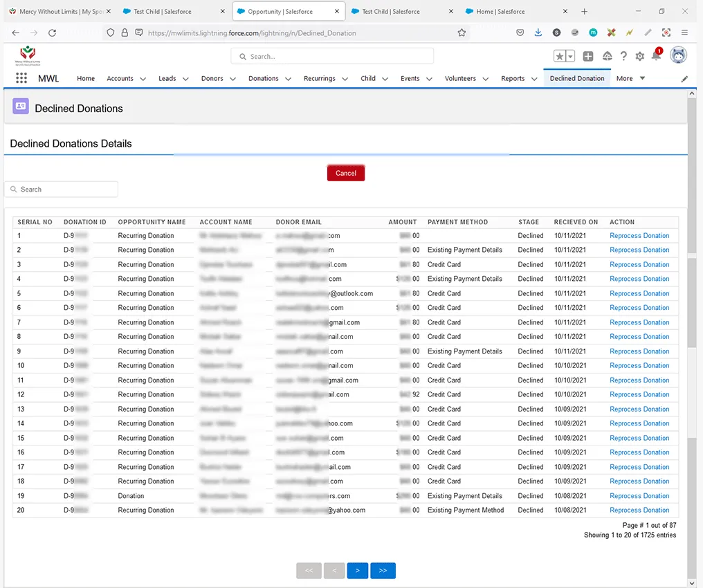Open the More navigation dropdown
The height and width of the screenshot is (588, 703).
coord(631,78)
